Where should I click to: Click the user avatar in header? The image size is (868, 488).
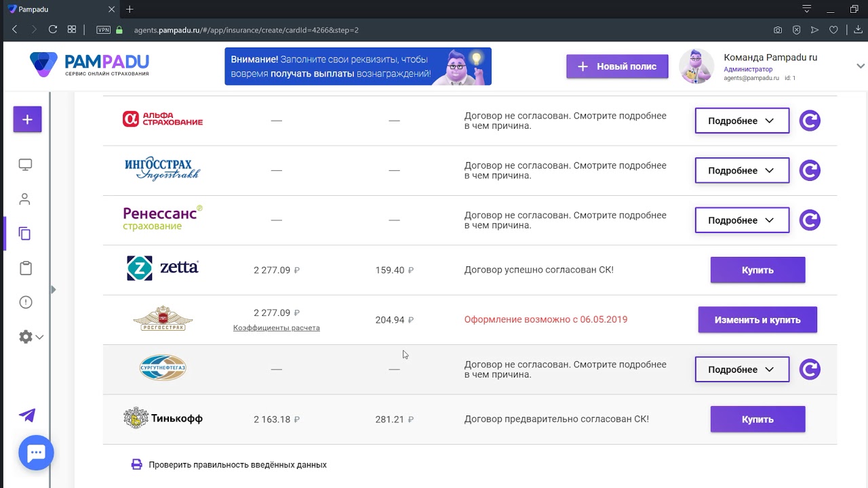696,66
